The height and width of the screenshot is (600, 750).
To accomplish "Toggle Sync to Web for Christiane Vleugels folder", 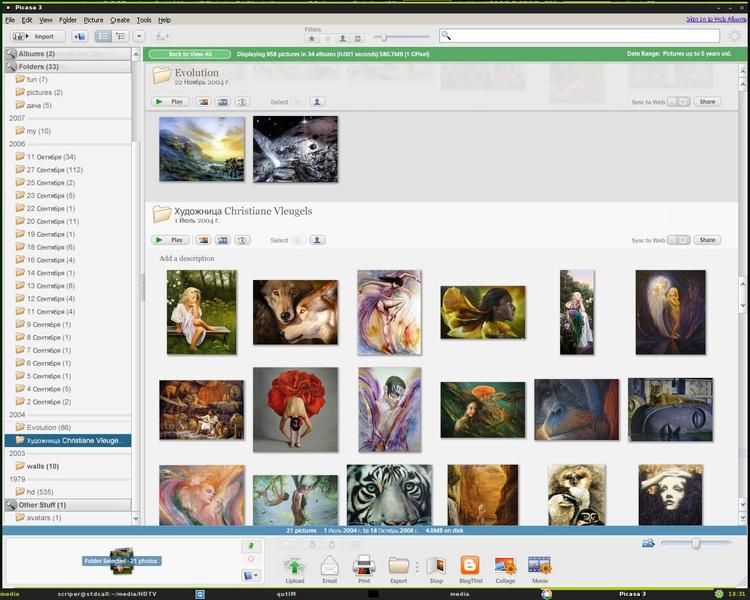I will pos(678,240).
